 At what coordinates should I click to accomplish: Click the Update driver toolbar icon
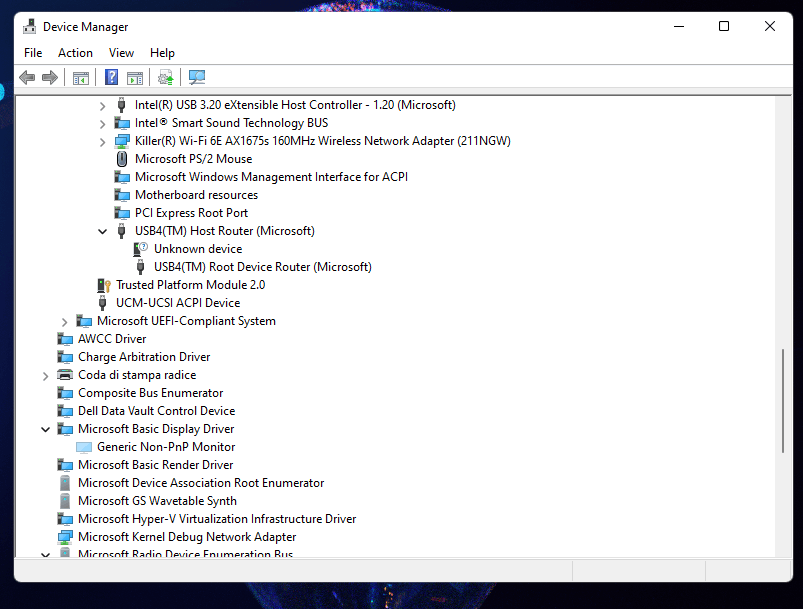click(166, 78)
